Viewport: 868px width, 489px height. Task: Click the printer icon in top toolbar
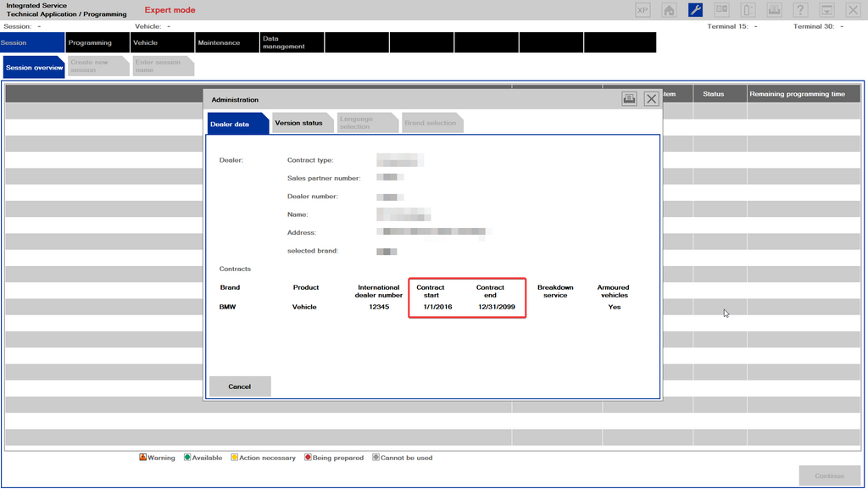click(774, 10)
